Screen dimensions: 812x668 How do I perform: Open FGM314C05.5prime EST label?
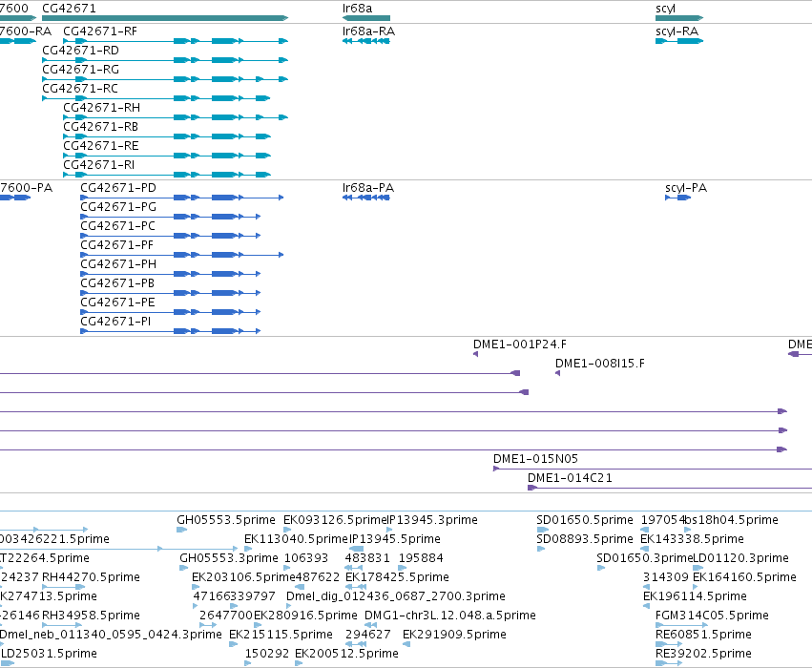tap(712, 616)
